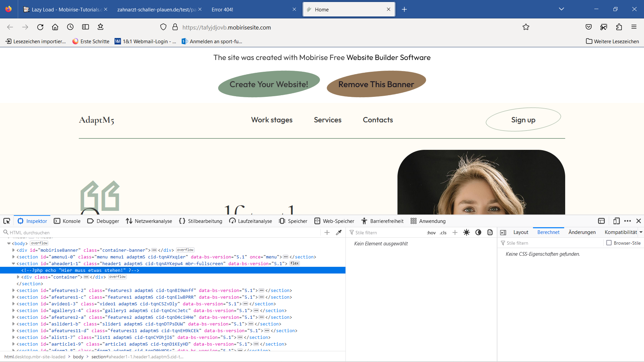Open responsive design mode
The image size is (644, 362).
[616, 221]
